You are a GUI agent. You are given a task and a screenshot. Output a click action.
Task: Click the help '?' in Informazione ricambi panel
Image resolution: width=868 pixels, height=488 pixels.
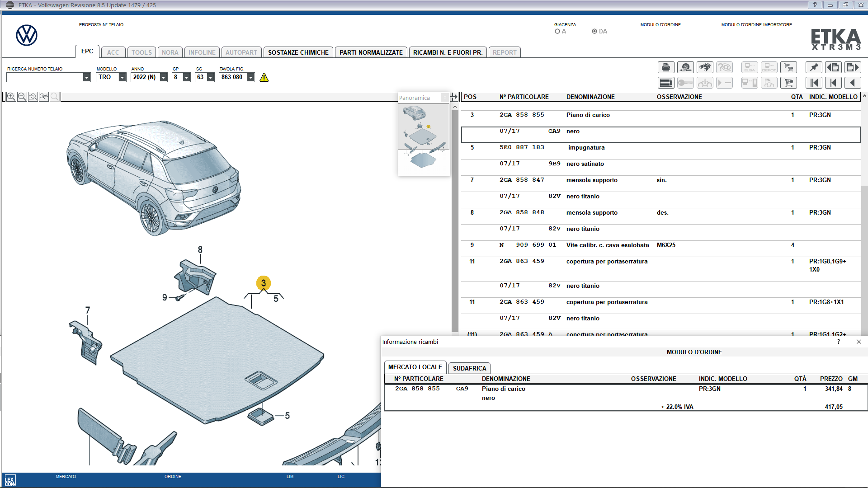[839, 342]
